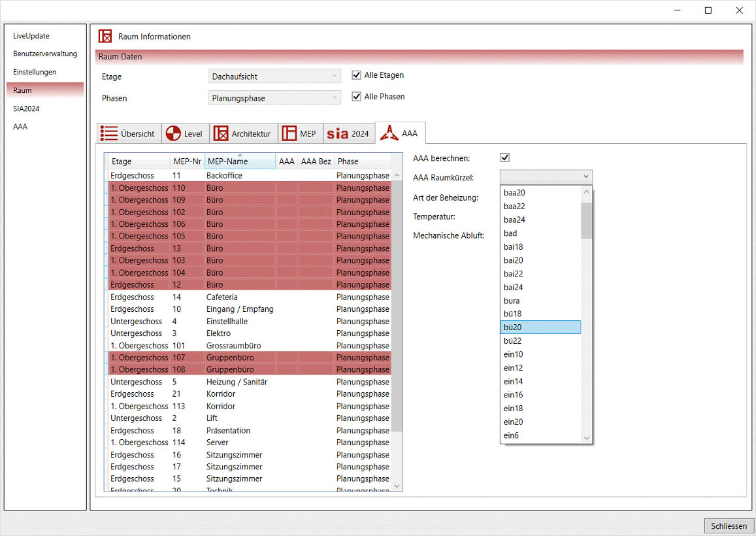Open the Etage dropdown showing Dachaufsicht

[274, 76]
